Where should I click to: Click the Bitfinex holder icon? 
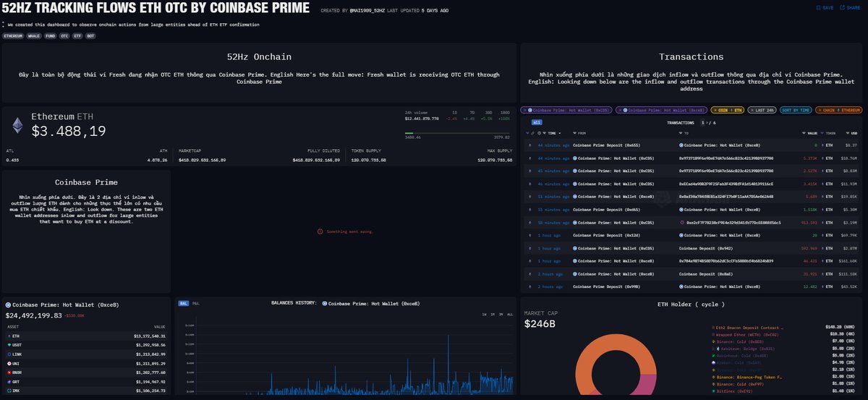(715, 391)
